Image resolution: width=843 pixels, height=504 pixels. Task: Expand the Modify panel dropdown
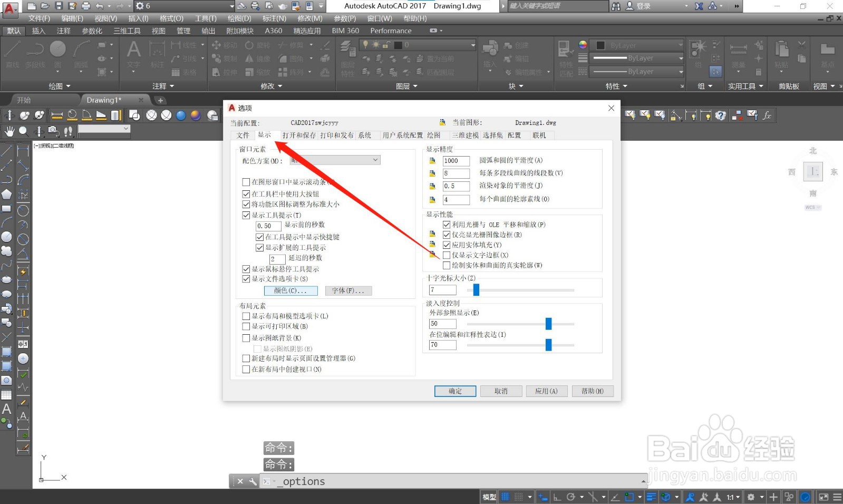272,86
